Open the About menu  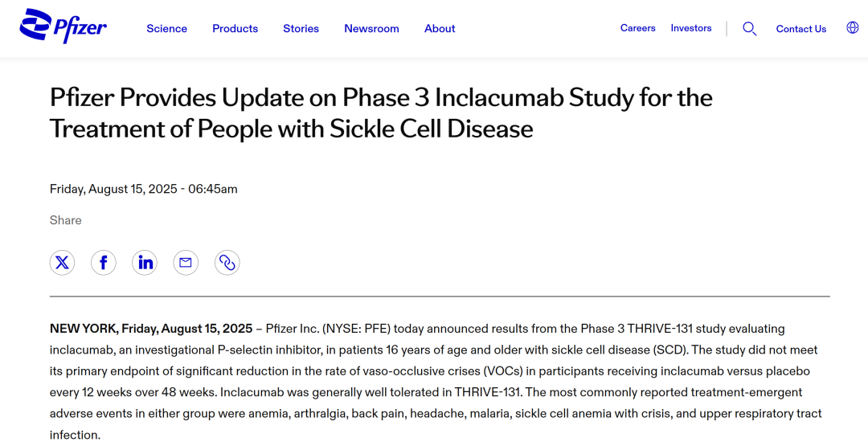point(440,29)
